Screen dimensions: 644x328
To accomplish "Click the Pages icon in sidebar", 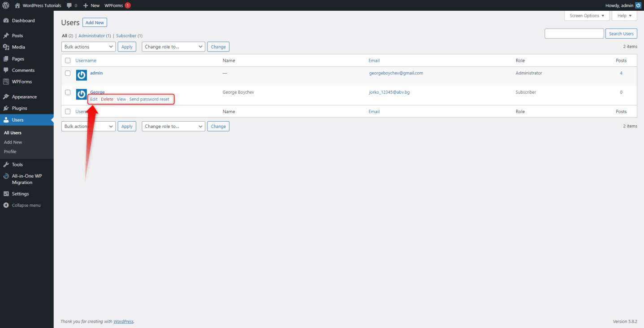I will [x=6, y=59].
